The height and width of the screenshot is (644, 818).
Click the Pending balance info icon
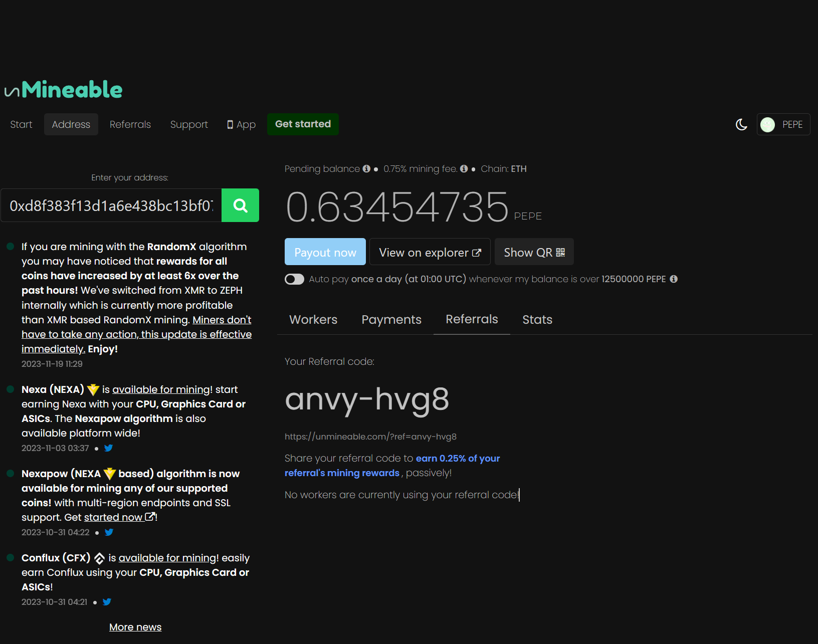(366, 169)
